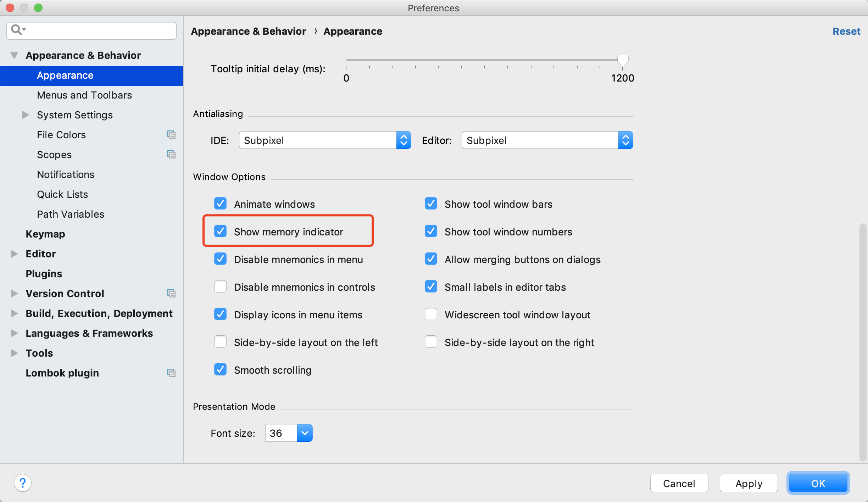Expand the Editor settings node
Viewport: 868px width, 502px height.
coord(14,254)
